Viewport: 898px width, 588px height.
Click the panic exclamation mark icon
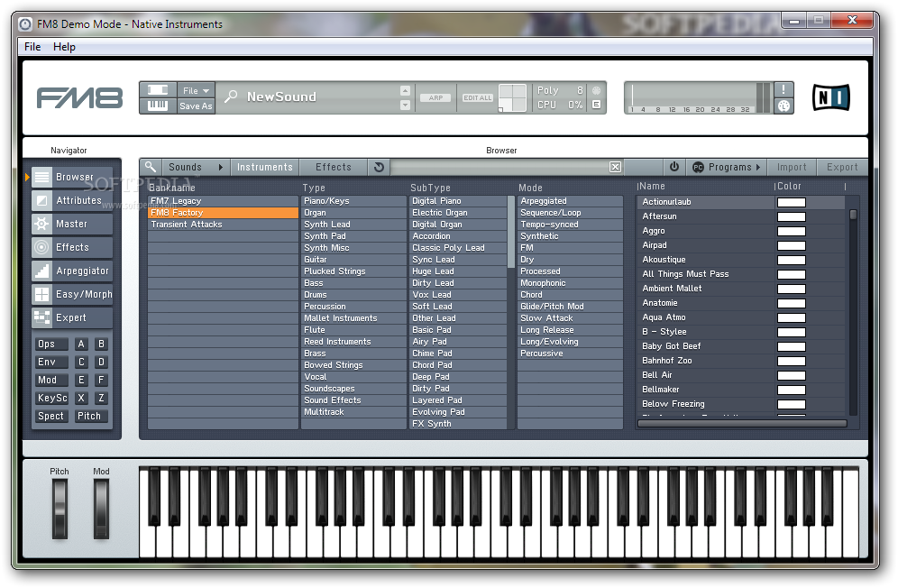coord(783,89)
